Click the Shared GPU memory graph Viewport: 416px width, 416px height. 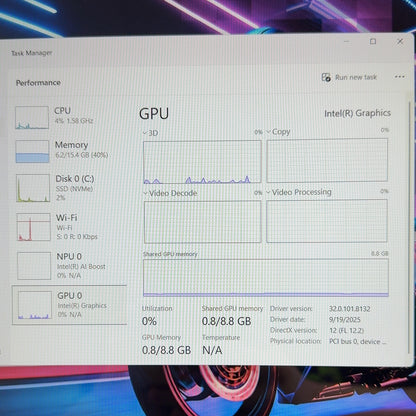[266, 278]
